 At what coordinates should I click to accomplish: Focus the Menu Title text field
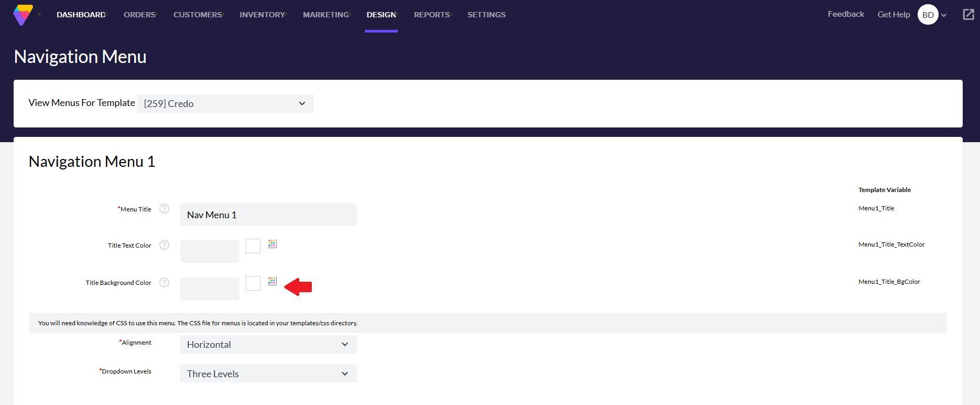[x=268, y=215]
